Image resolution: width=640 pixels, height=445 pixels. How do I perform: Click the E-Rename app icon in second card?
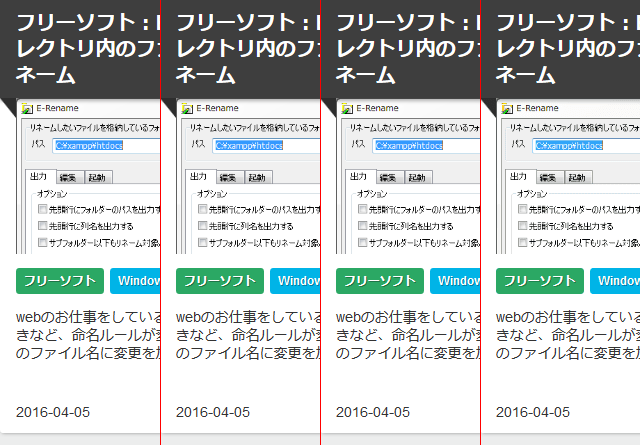tap(187, 108)
